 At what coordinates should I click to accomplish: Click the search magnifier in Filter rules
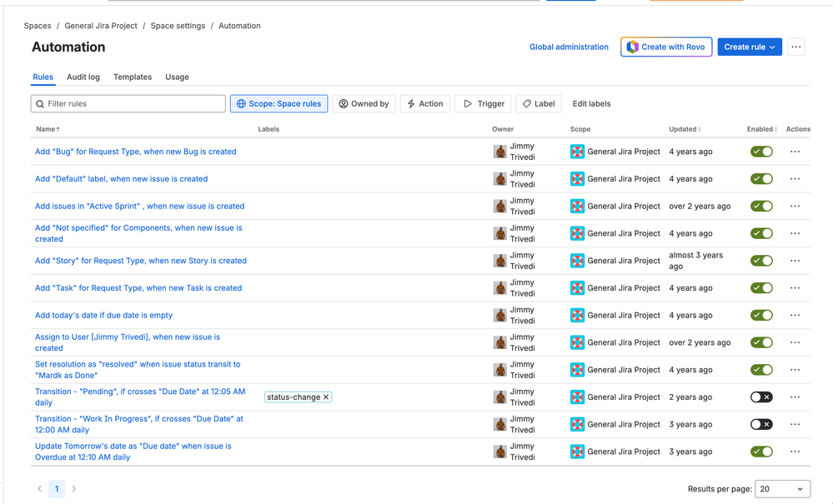click(40, 104)
